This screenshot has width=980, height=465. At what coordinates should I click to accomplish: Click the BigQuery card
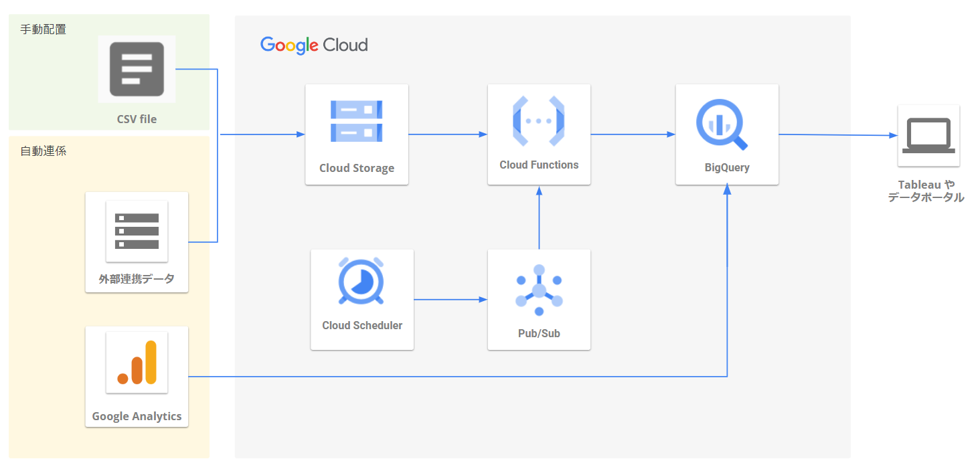click(726, 134)
